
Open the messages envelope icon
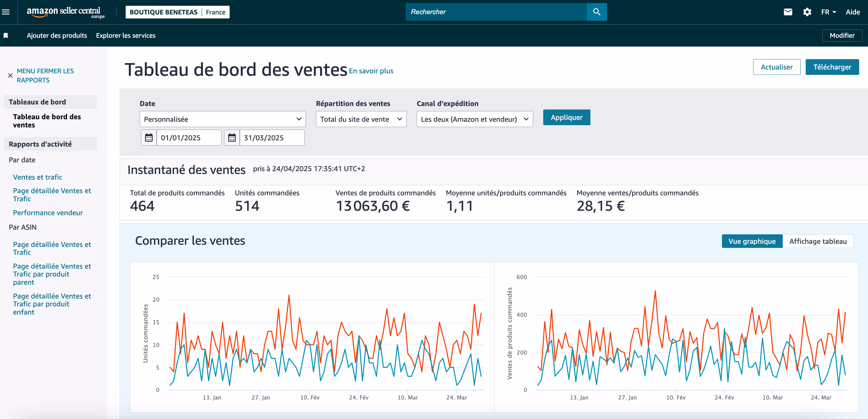(x=788, y=12)
